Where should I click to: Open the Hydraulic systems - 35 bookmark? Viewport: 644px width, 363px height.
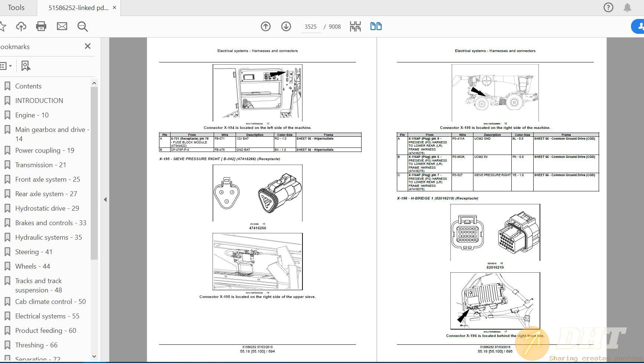pos(48,237)
